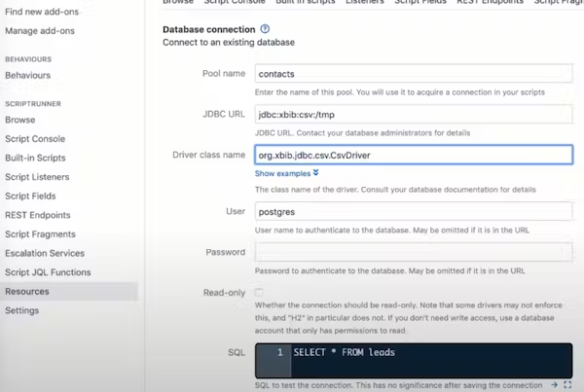
Task: Click into the SQL code editor
Action: click(414, 361)
